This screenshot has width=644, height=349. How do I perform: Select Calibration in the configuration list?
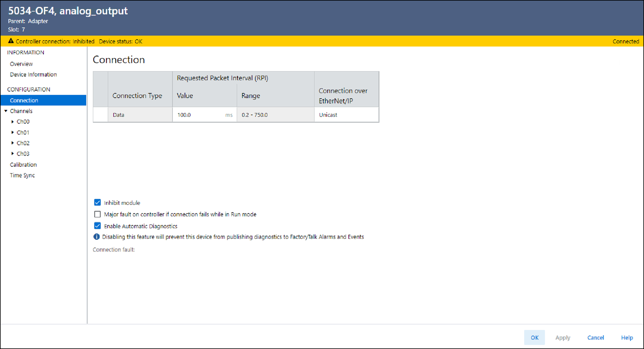tap(23, 165)
